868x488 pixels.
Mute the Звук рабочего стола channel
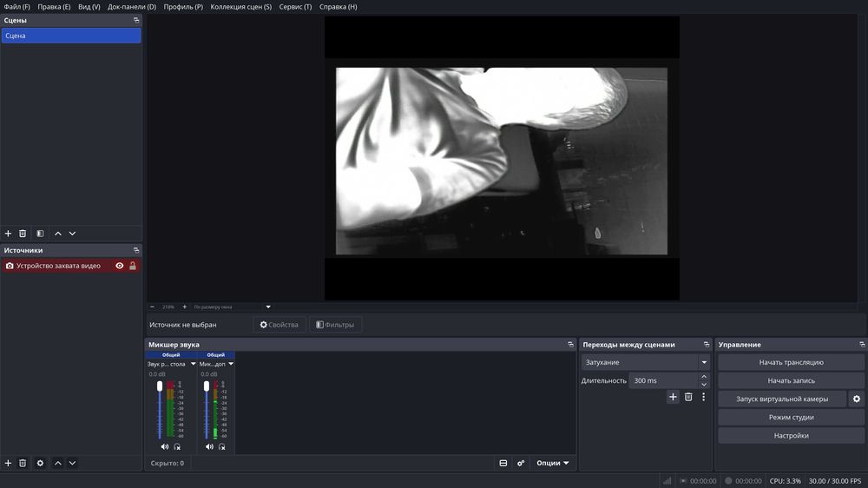[164, 446]
